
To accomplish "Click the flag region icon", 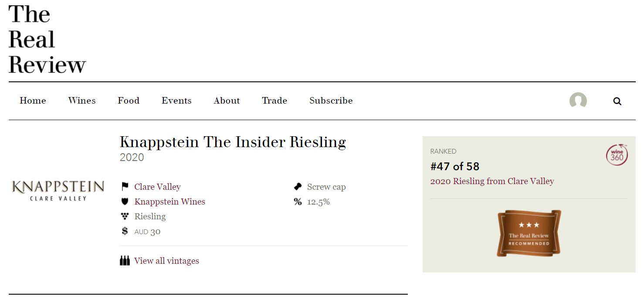I will [x=125, y=187].
